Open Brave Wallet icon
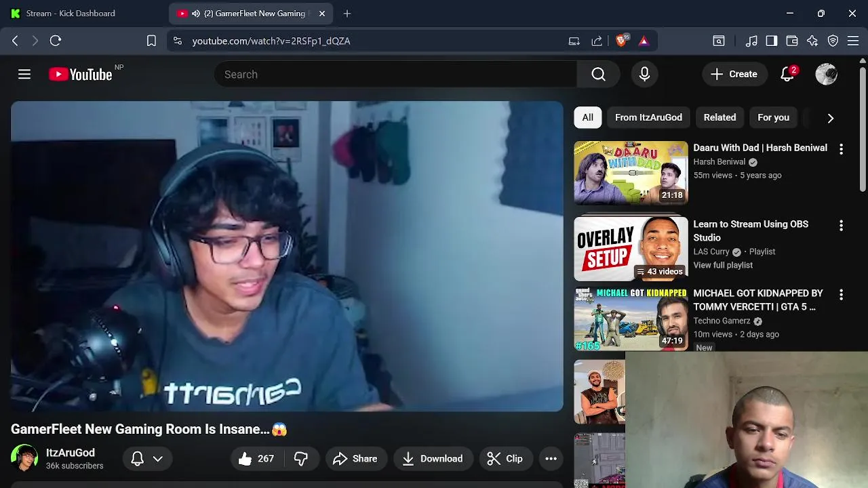Viewport: 868px width, 488px height. coord(792,41)
